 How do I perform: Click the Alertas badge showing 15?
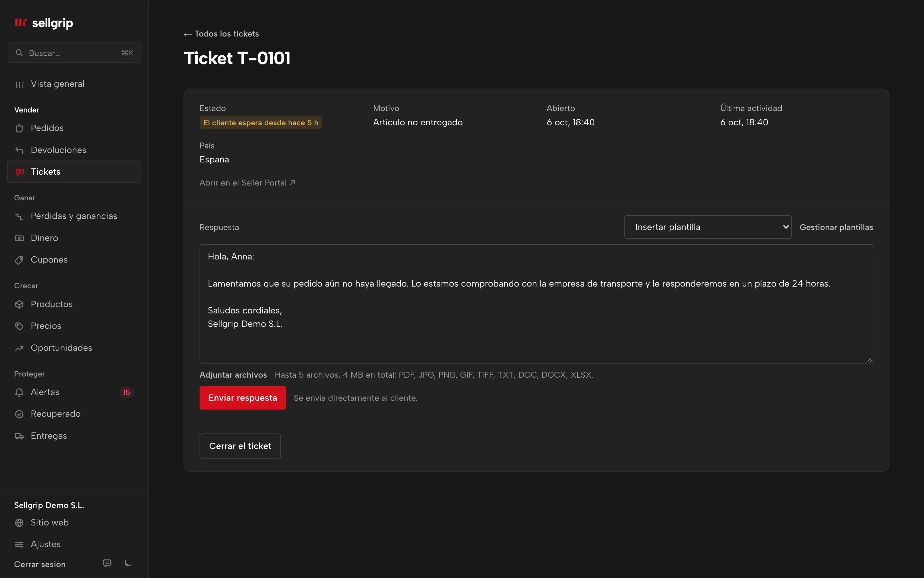[x=126, y=392]
